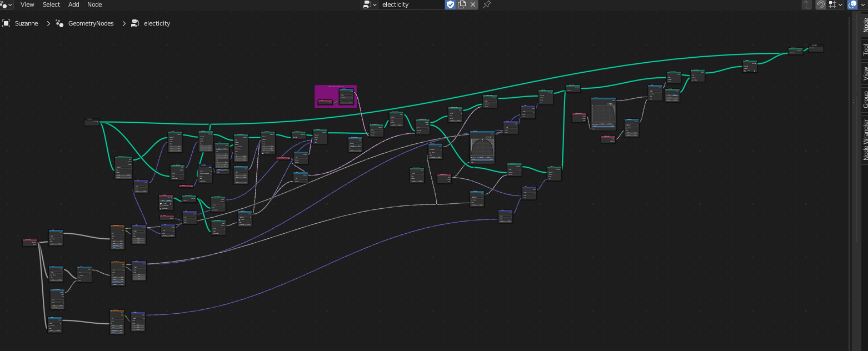
Task: Click the GeometryNodes modifier icon in breadcrumb
Action: (x=59, y=23)
